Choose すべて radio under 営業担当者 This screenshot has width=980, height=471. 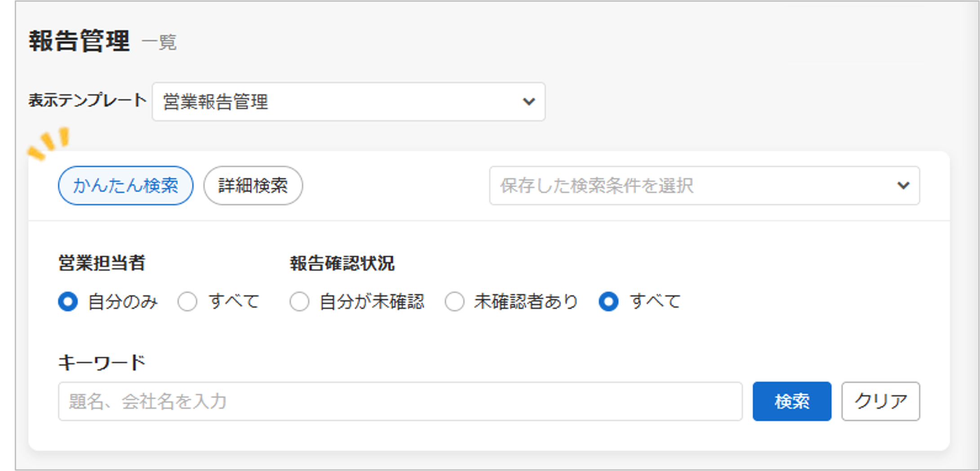pyautogui.click(x=187, y=301)
